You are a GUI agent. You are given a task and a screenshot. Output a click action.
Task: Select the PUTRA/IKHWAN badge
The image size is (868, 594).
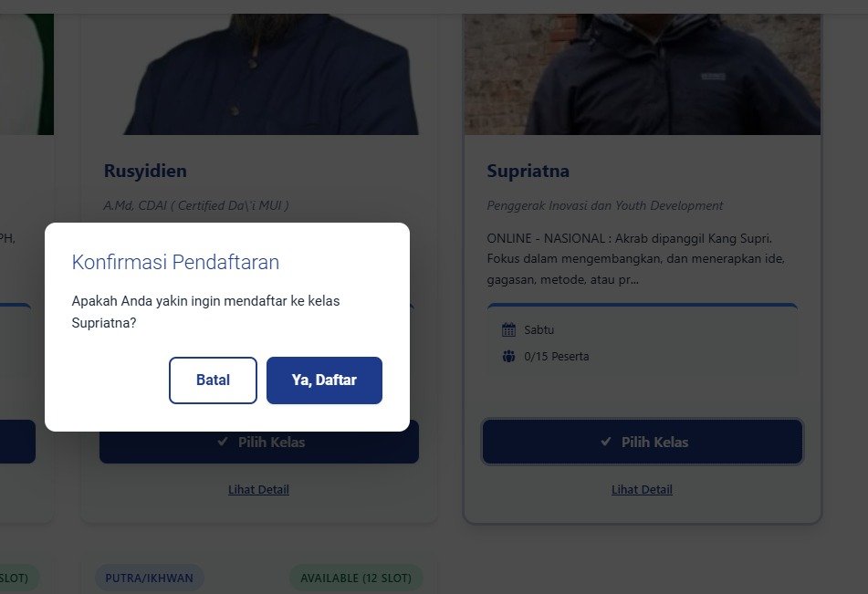(149, 578)
